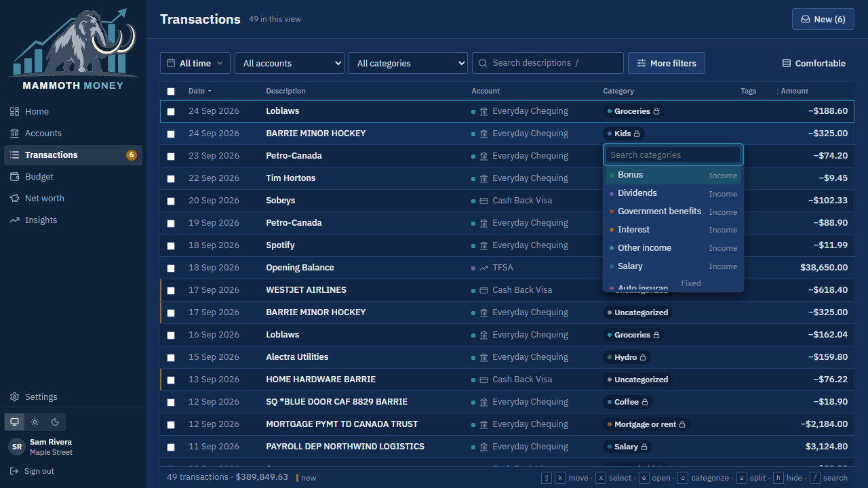Select the WESTJET AIRLINES row checkbox
868x488 pixels.
(x=171, y=290)
